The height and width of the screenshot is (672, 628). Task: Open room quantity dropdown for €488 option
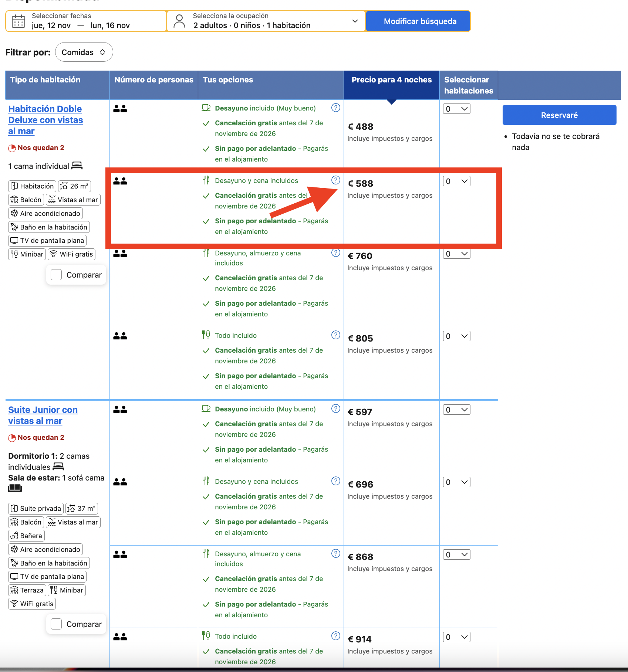coord(456,109)
